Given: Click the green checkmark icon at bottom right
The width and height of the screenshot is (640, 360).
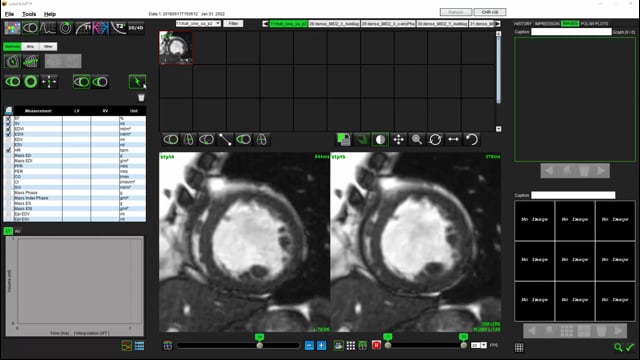Looking at the screenshot, I should pyautogui.click(x=630, y=347).
